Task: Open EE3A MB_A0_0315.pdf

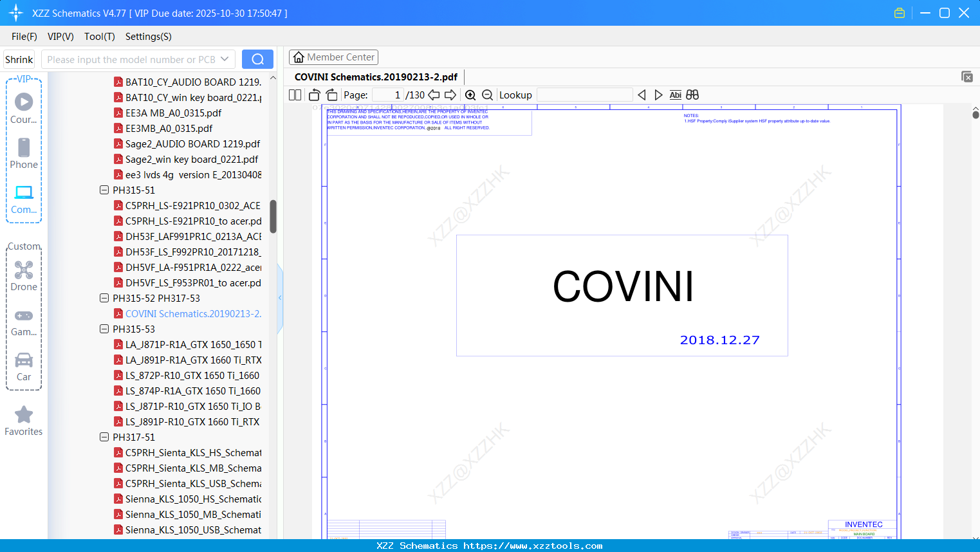Action: tap(173, 113)
